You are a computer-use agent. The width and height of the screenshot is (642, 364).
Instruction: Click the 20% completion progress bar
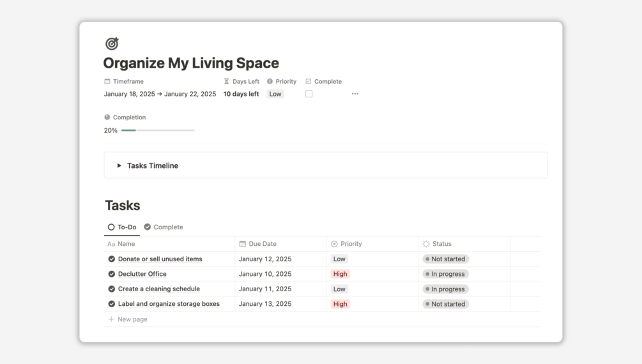click(158, 130)
